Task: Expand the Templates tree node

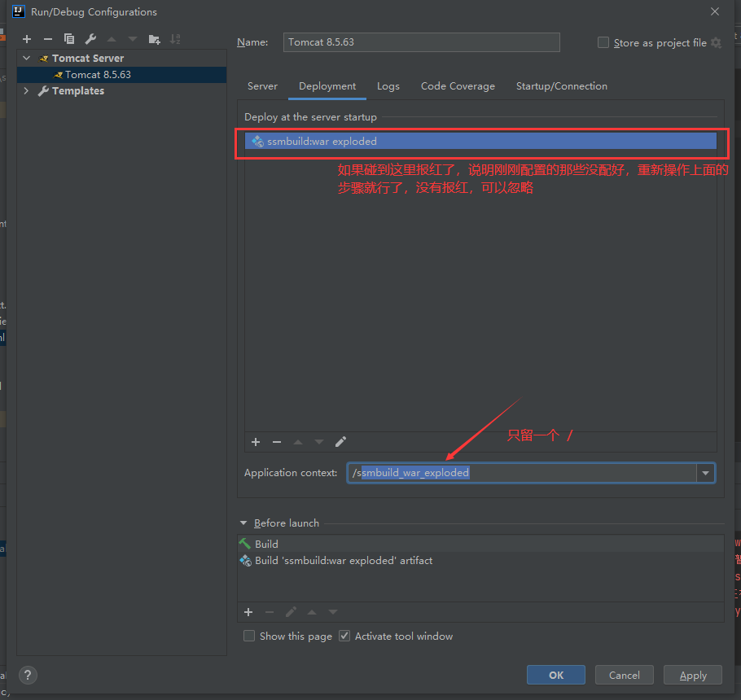Action: 25,90
